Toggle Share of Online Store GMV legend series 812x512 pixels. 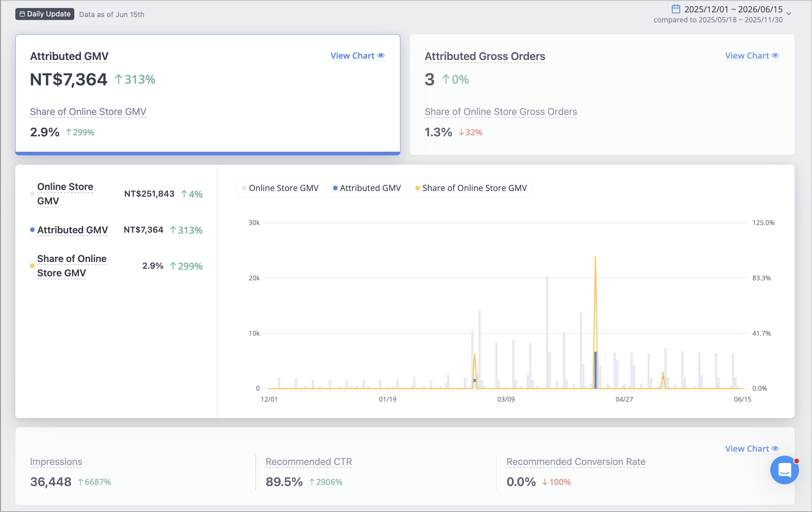(471, 188)
